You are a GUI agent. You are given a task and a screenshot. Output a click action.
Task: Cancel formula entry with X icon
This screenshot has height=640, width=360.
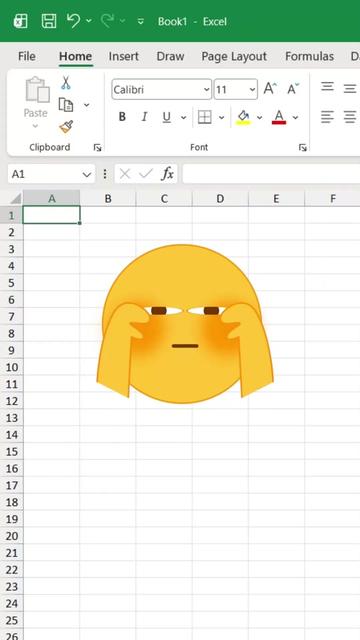[125, 174]
